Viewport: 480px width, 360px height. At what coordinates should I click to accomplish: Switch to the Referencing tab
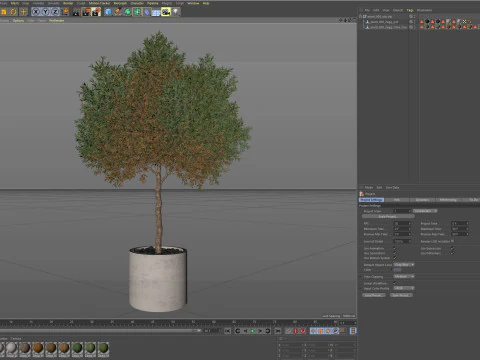pyautogui.click(x=448, y=200)
